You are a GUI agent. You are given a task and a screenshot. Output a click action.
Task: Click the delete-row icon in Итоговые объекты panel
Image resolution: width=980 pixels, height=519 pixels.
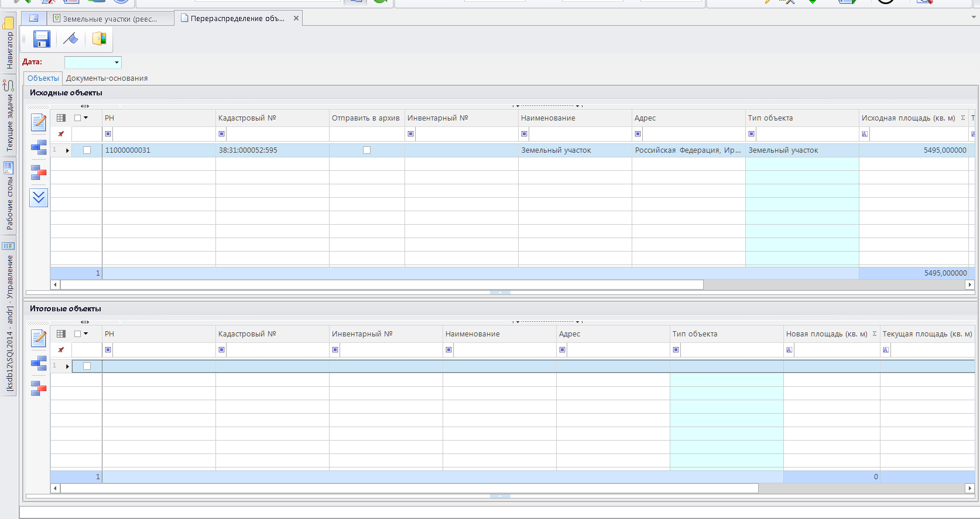coord(39,388)
